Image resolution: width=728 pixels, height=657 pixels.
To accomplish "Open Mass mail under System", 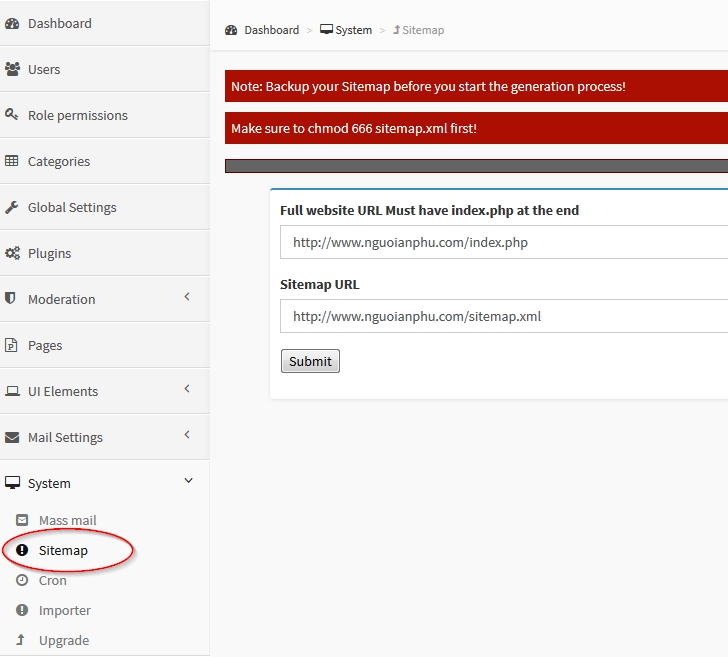I will tap(67, 520).
